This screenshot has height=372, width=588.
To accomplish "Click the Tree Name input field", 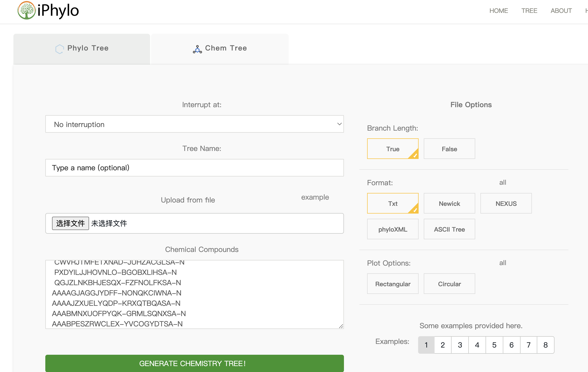I will [194, 168].
